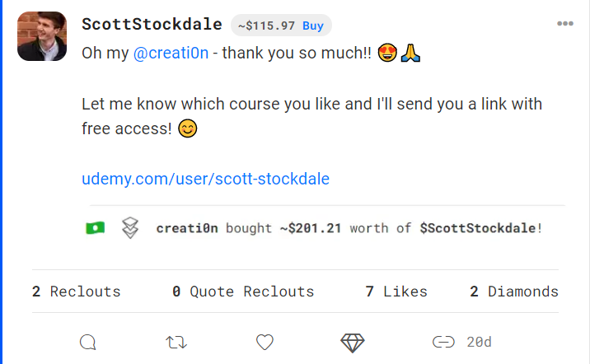Click the comment reply bubble icon

(88, 343)
